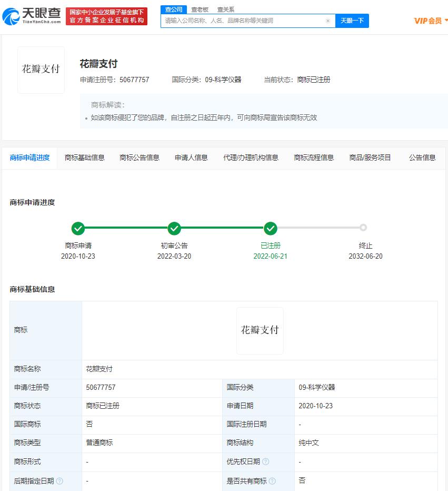The image size is (448, 491).
Task: Open the 申请人信息 tab
Action: click(191, 158)
